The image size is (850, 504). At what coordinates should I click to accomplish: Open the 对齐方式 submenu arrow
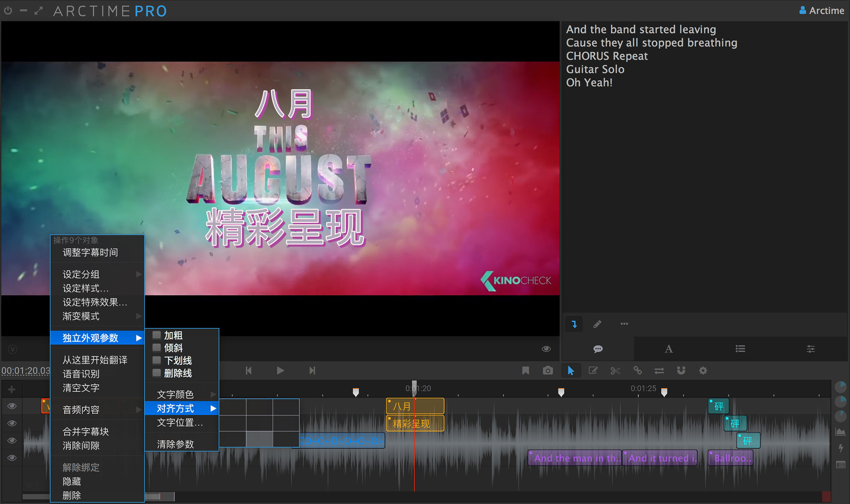pyautogui.click(x=214, y=408)
